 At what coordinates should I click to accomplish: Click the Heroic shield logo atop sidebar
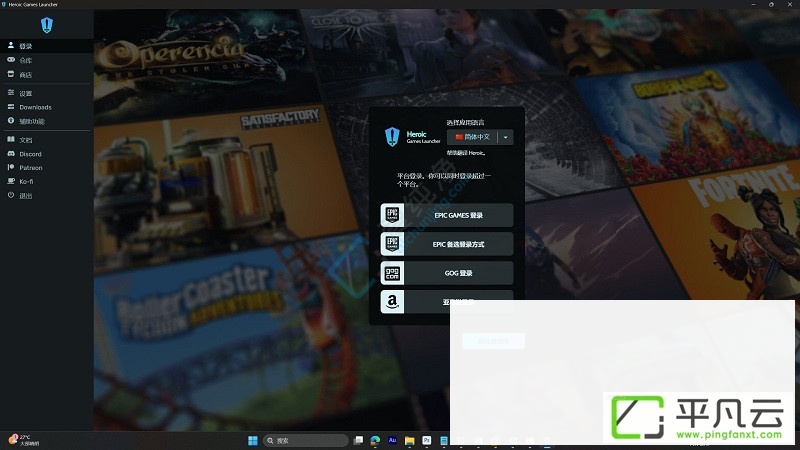click(x=46, y=24)
